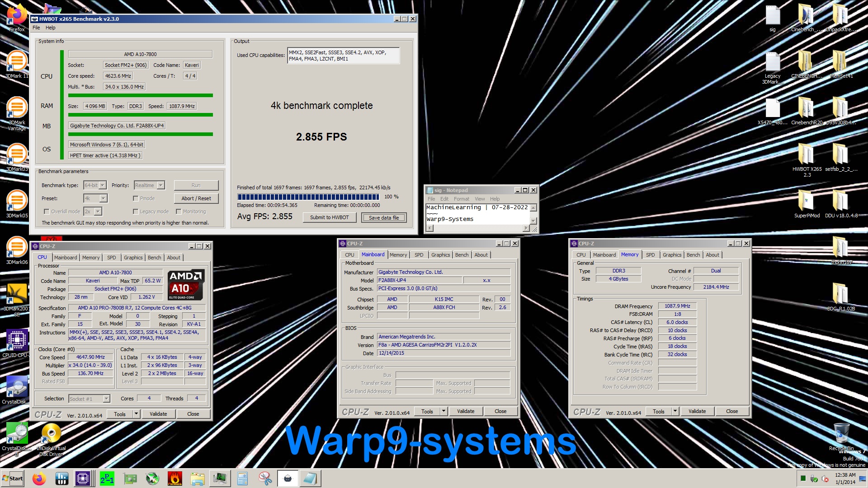Open Windows Explorer from the taskbar
Screen dimensions: 868x488
click(198, 479)
